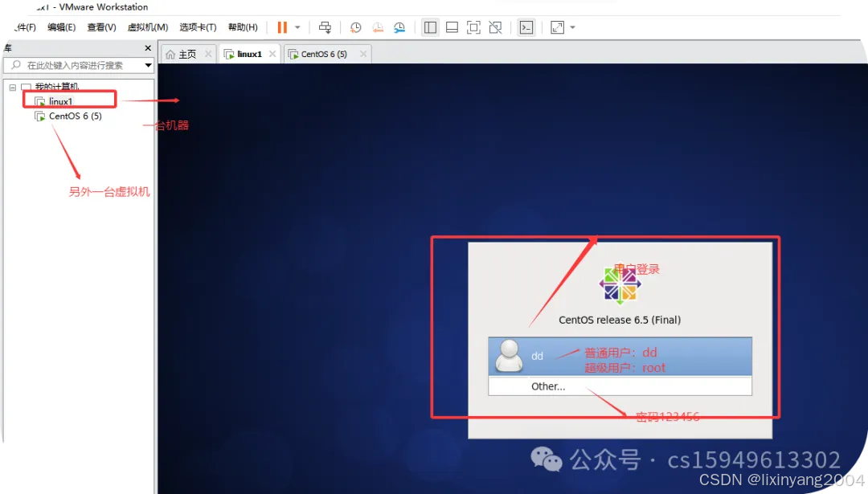The image size is (868, 494).
Task: Open the 编辑(E) menu
Action: (61, 27)
